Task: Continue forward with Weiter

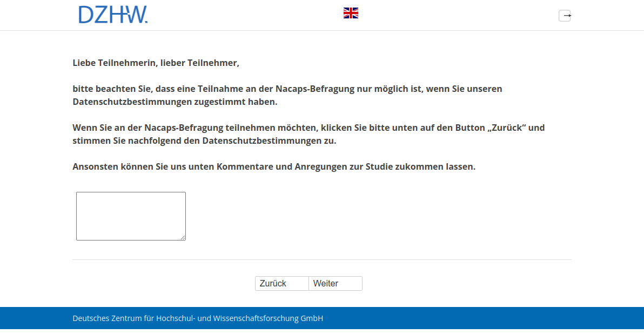Action: [335, 283]
